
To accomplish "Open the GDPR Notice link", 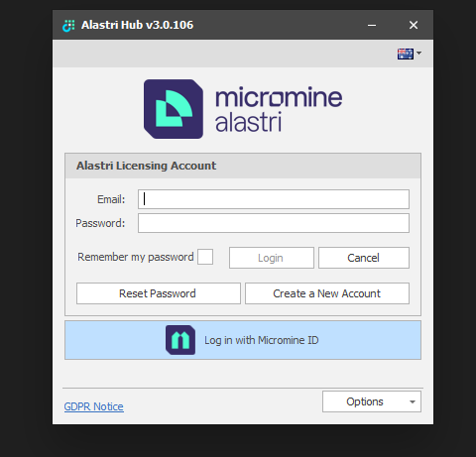I will pos(94,406).
